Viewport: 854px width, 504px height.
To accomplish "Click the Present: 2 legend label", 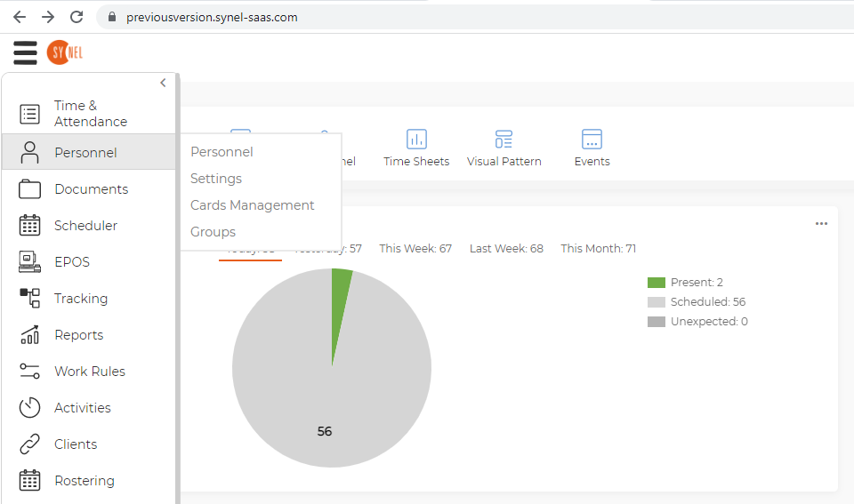I will click(697, 283).
